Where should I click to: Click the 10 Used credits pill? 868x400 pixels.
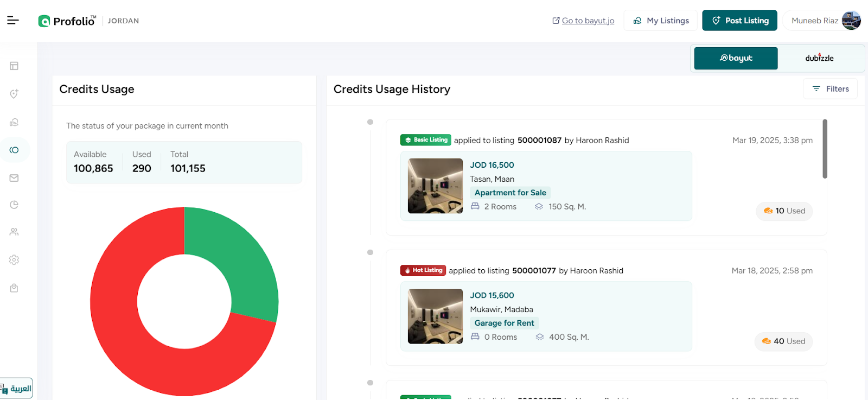tap(784, 211)
